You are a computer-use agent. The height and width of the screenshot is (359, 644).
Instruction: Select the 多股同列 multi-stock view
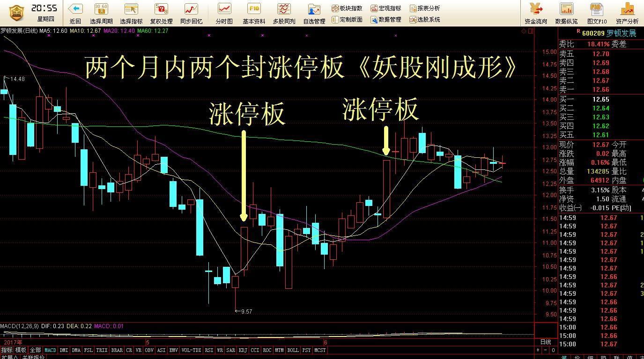(x=284, y=12)
